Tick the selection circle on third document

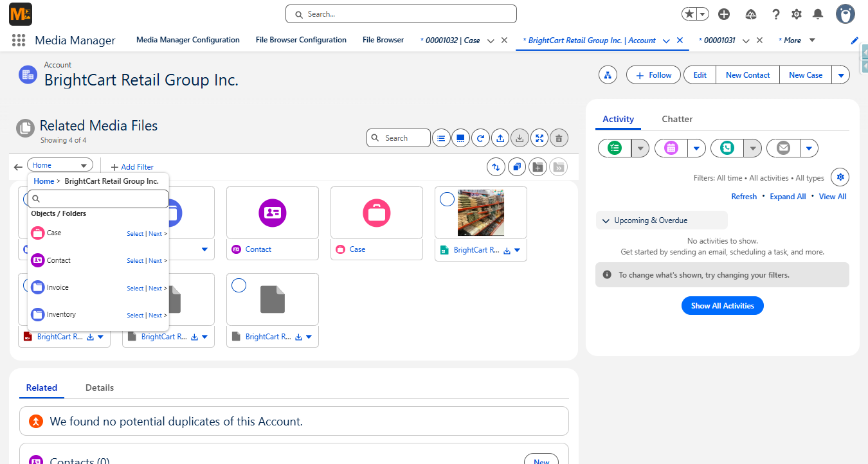(239, 285)
